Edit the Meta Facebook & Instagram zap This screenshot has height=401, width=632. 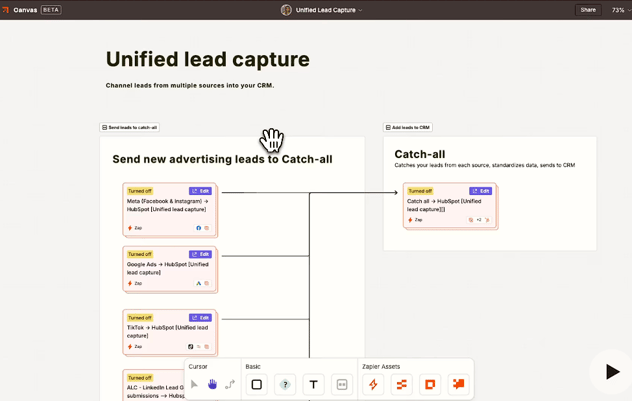pyautogui.click(x=200, y=191)
